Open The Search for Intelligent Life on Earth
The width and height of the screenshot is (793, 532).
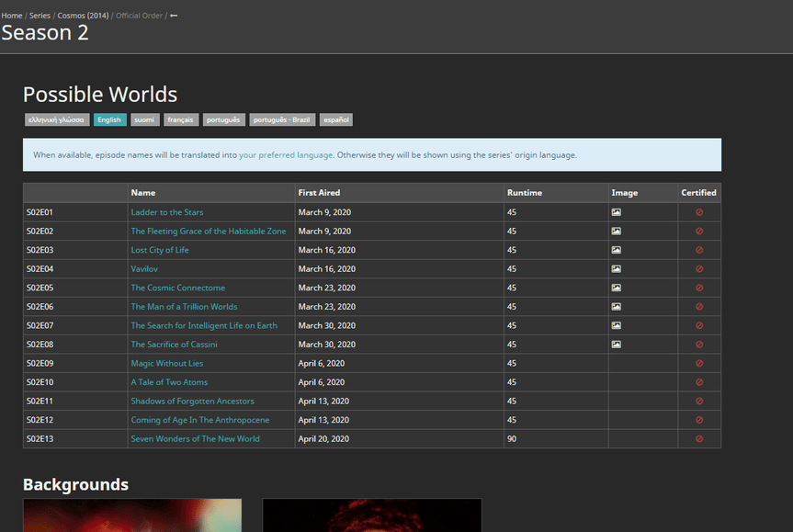(x=204, y=325)
